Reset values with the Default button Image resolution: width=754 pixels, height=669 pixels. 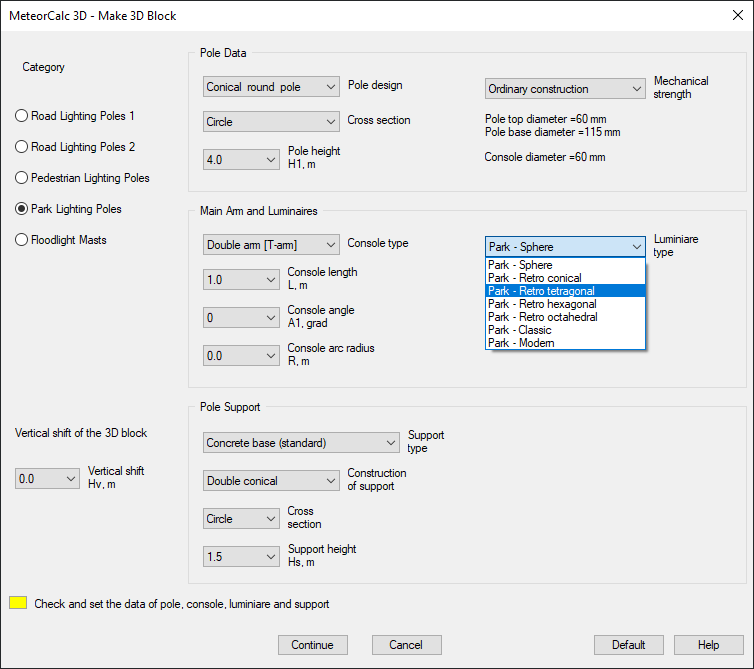(628, 645)
